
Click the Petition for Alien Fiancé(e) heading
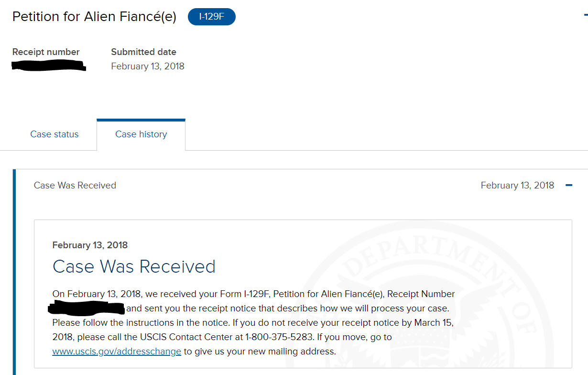coord(94,17)
